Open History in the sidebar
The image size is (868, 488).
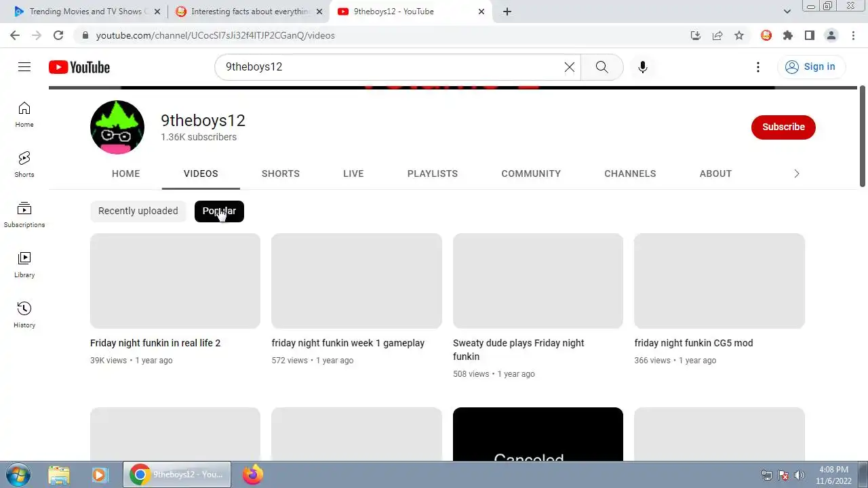(24, 315)
